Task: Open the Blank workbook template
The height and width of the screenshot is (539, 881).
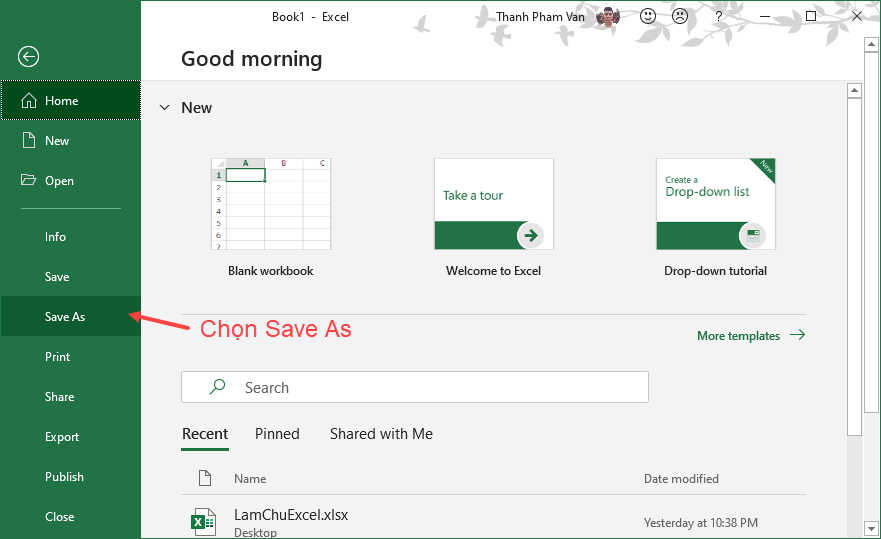Action: (x=270, y=205)
